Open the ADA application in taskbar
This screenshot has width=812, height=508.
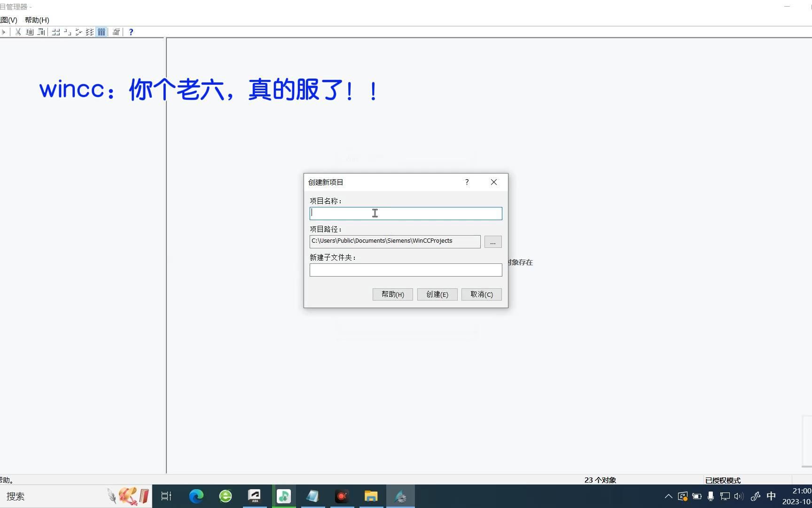pyautogui.click(x=255, y=496)
